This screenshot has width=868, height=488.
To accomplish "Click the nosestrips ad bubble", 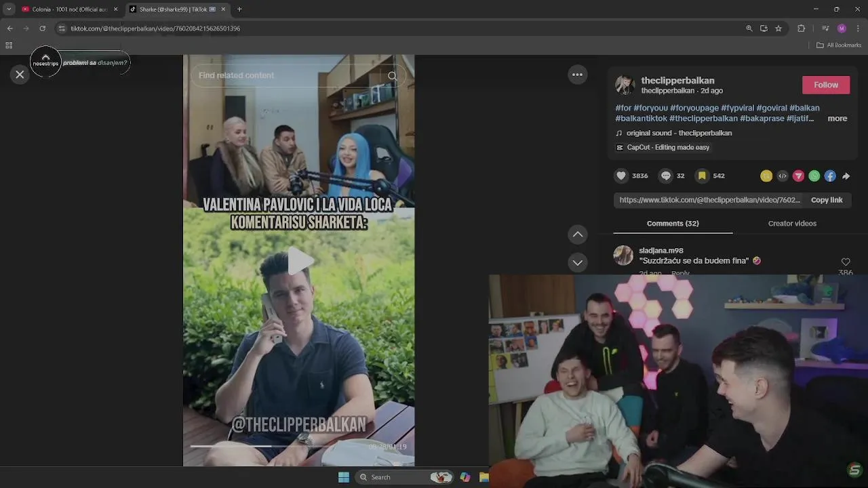I will (x=80, y=63).
